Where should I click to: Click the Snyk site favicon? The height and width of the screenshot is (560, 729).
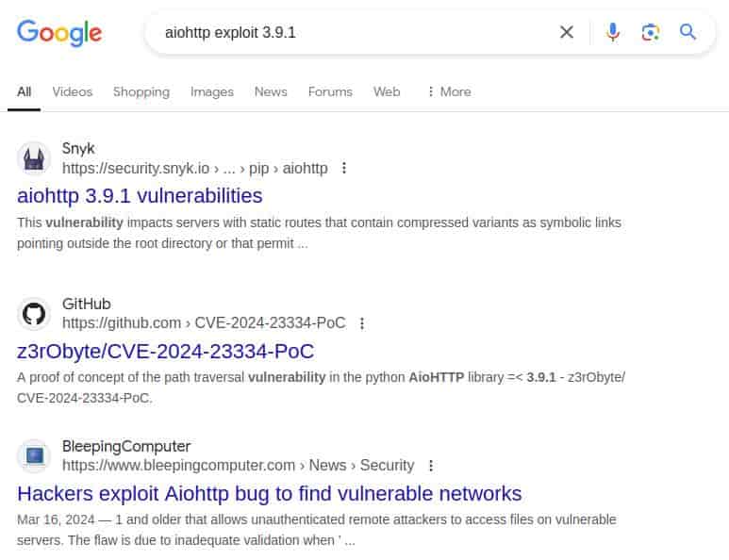(34, 158)
